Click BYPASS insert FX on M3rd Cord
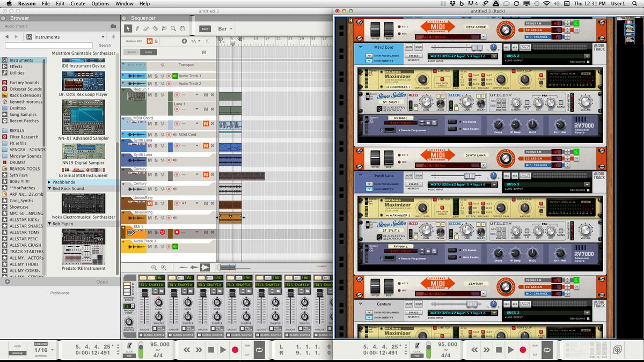The image size is (644, 362). click(x=413, y=56)
